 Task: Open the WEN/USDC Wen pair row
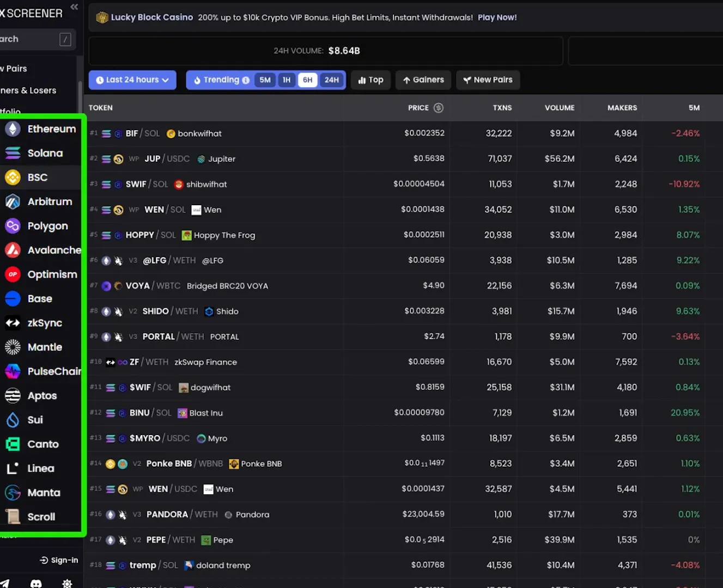click(x=403, y=489)
